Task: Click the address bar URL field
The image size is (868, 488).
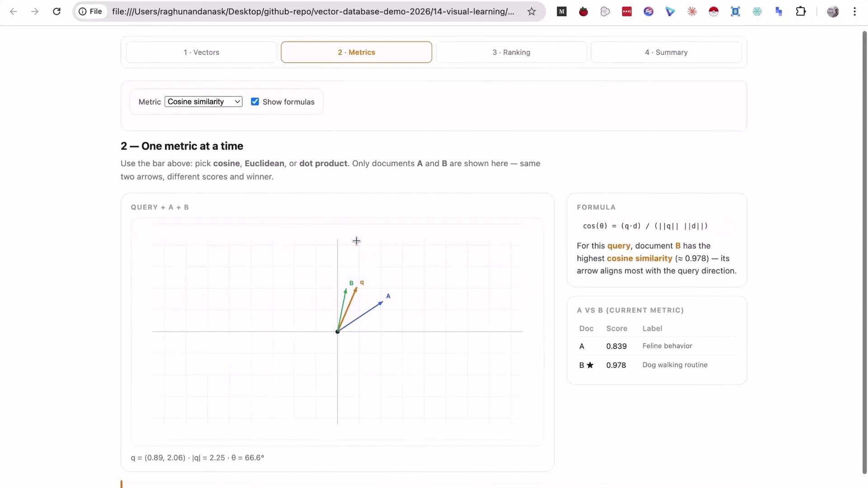Action: click(313, 12)
